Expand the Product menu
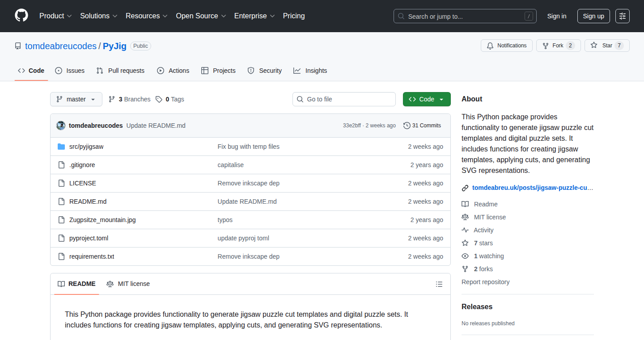 click(x=55, y=16)
